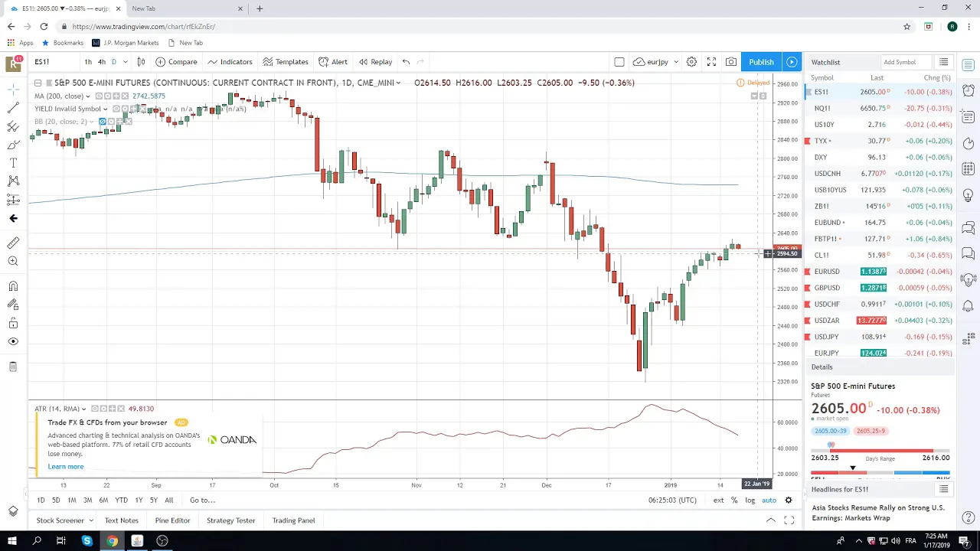Collapse chart legend minus box
The width and height of the screenshot is (980, 551).
coord(38,83)
